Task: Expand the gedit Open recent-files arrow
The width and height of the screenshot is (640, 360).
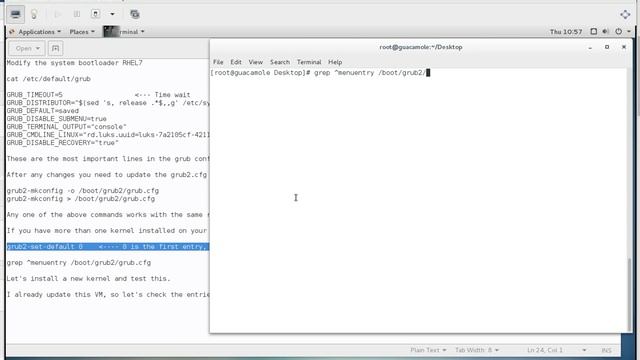Action: click(38, 48)
